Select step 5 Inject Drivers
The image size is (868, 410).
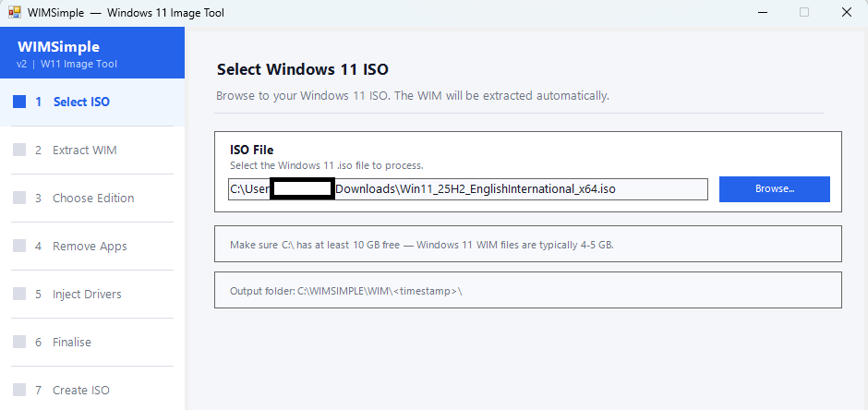click(x=87, y=295)
